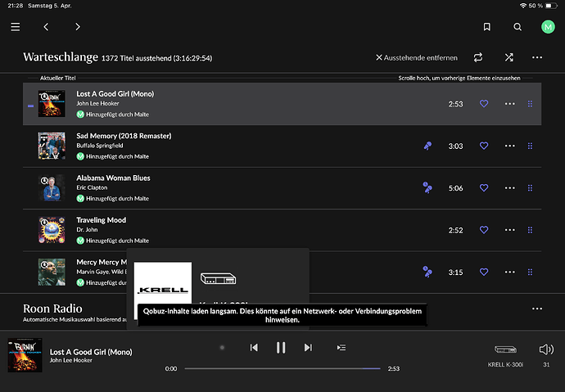This screenshot has width=565, height=392.
Task: Pause the current playback
Action: click(281, 347)
